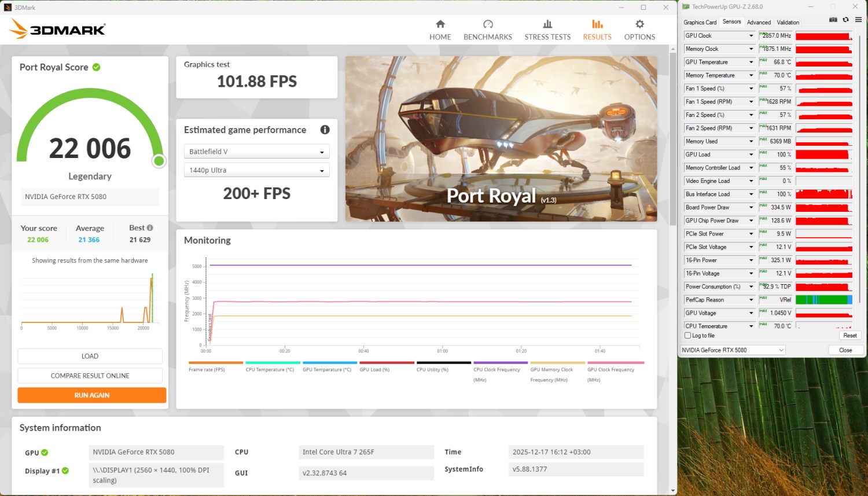
Task: Click info icon beside Estimated game performance
Action: click(325, 130)
